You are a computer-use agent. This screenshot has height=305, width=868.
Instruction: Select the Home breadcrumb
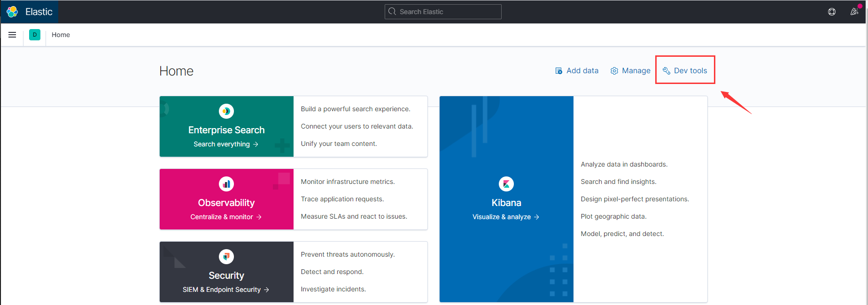[61, 35]
